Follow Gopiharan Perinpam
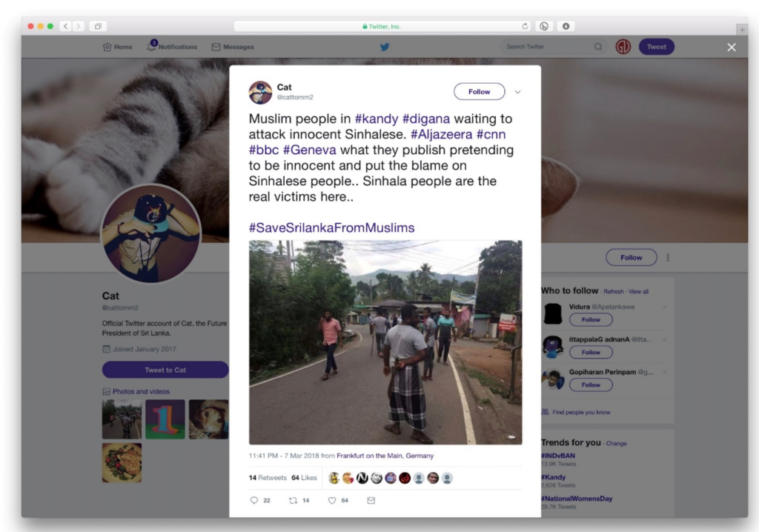This screenshot has height=532, width=759. [591, 385]
